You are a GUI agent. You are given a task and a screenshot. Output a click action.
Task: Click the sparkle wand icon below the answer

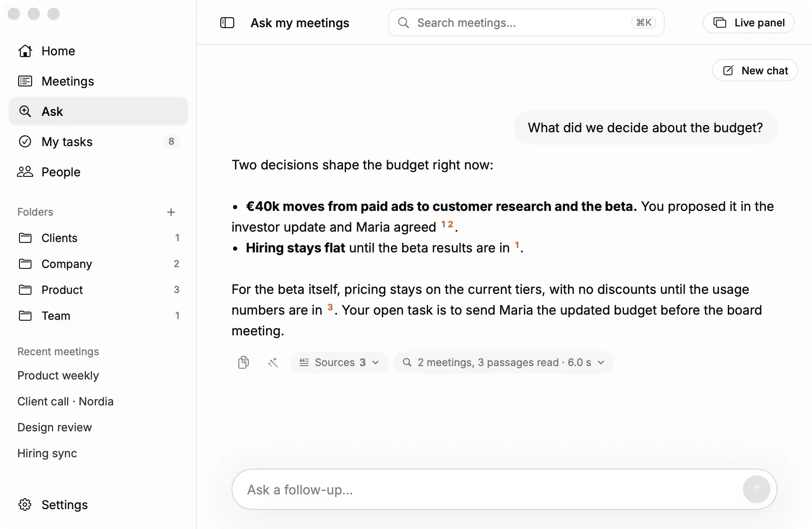tap(273, 362)
